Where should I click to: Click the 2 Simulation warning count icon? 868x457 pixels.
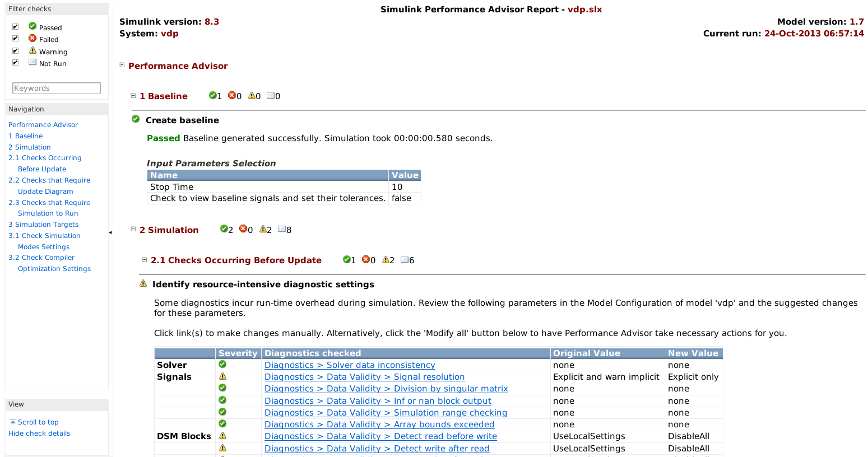(263, 228)
